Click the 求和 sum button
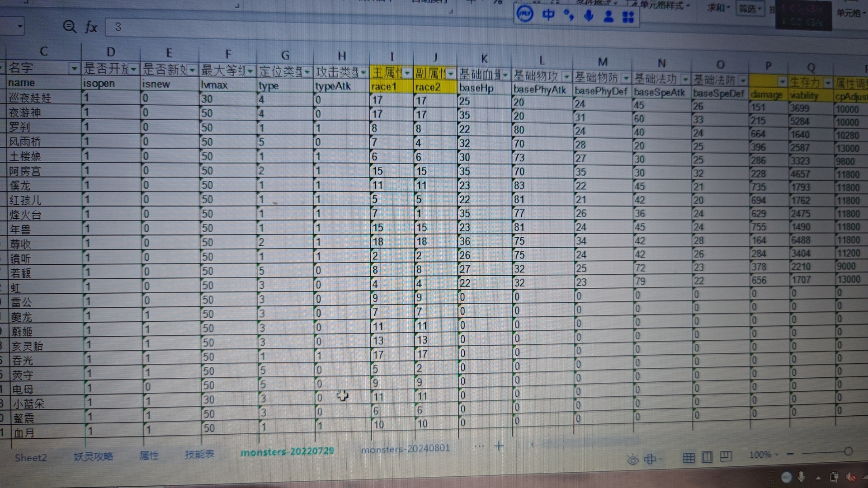Screen dimensions: 868x488 pyautogui.click(x=719, y=8)
